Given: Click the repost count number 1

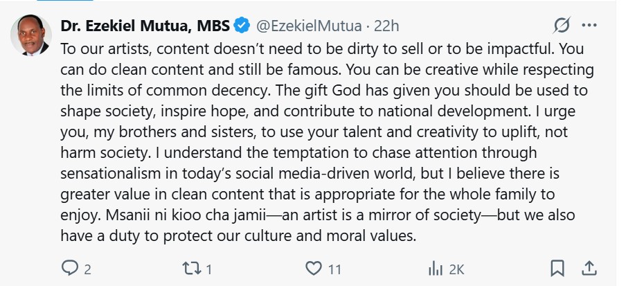Looking at the screenshot, I should tap(208, 269).
